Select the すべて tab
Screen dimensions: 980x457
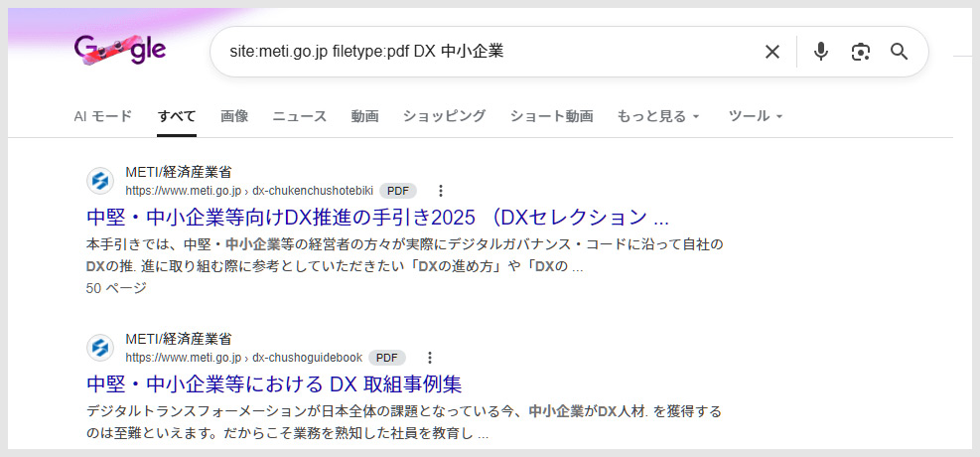pos(177,116)
